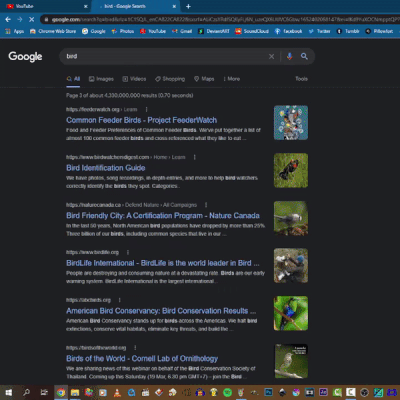Click the BirdLife International result thumbnail

pos(291,266)
